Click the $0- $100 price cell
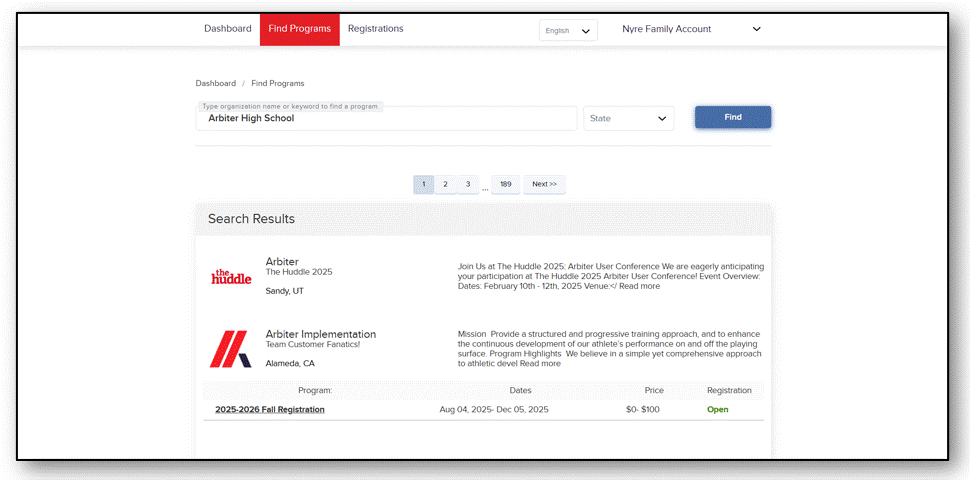The image size is (970, 480). point(643,409)
